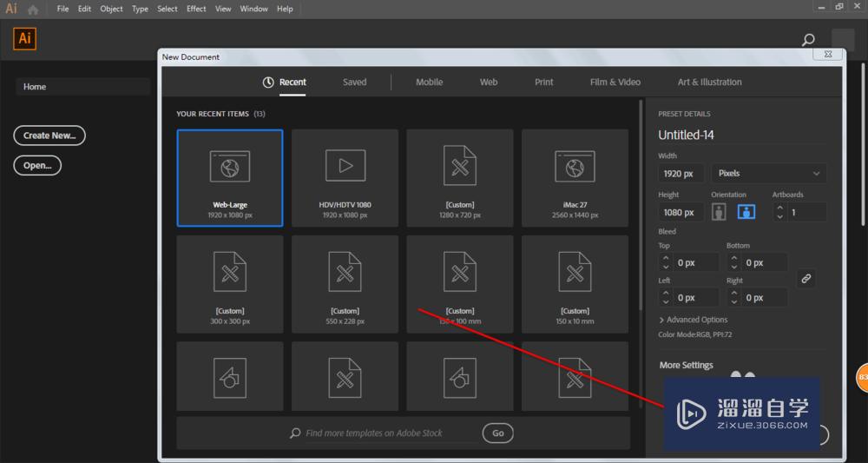Open the File menu
This screenshot has width=868, height=463.
[62, 9]
